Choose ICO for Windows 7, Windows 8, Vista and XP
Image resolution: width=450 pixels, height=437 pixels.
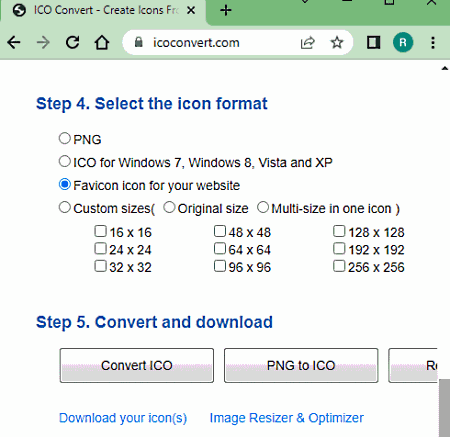(x=65, y=161)
